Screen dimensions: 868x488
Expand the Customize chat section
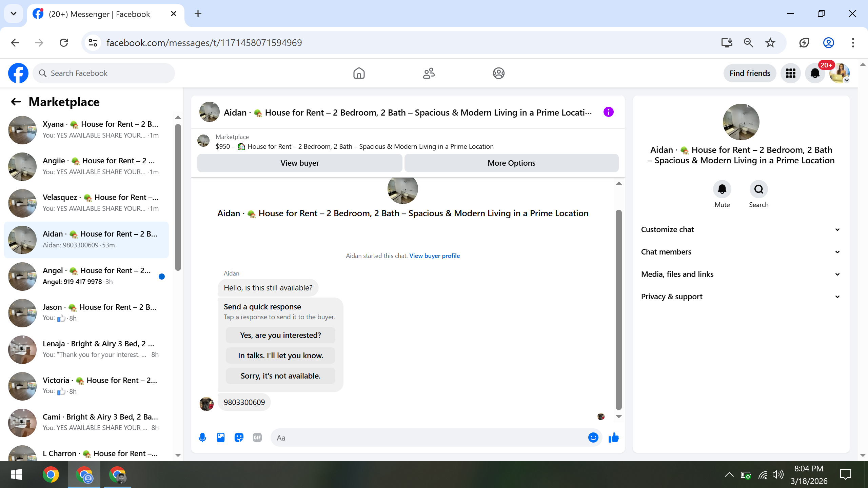tap(741, 229)
